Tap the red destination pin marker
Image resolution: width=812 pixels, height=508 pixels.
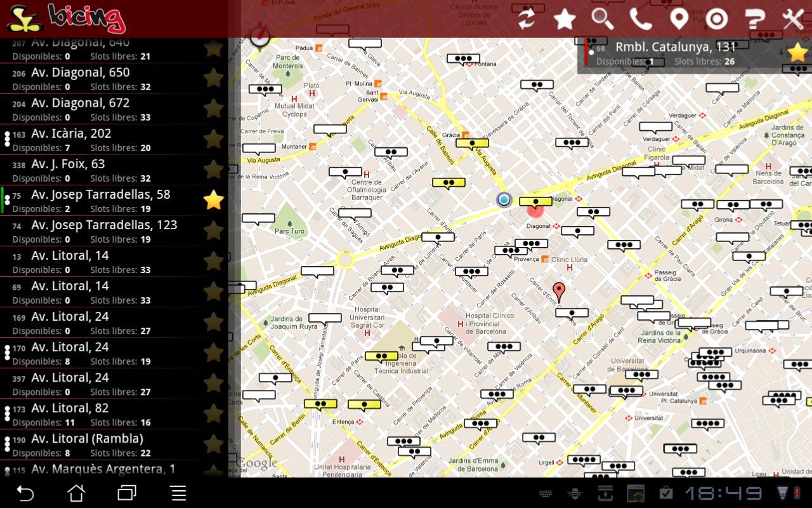559,292
